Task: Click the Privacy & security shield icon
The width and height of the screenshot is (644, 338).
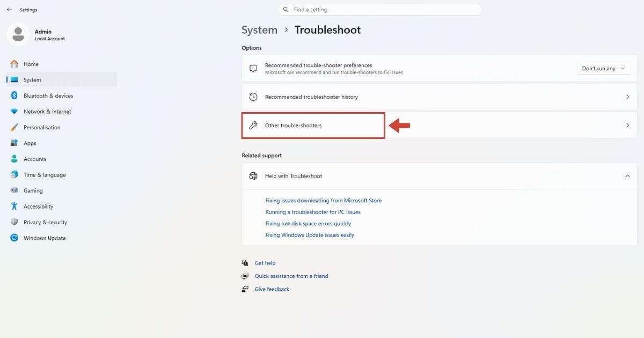Action: point(14,222)
